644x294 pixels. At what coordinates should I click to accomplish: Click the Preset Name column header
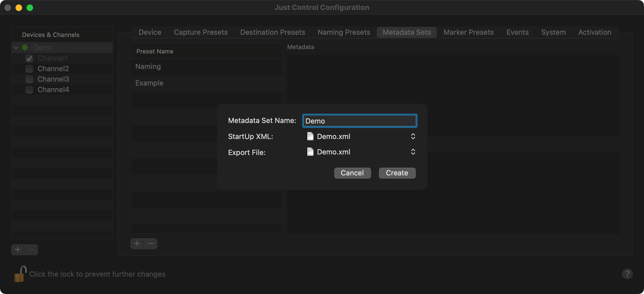point(207,51)
